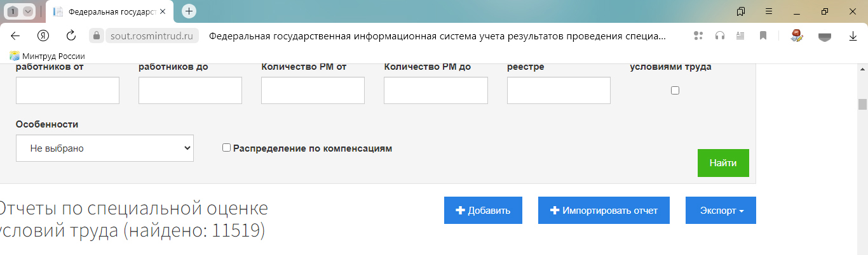Open new tab with plus icon

tap(189, 11)
